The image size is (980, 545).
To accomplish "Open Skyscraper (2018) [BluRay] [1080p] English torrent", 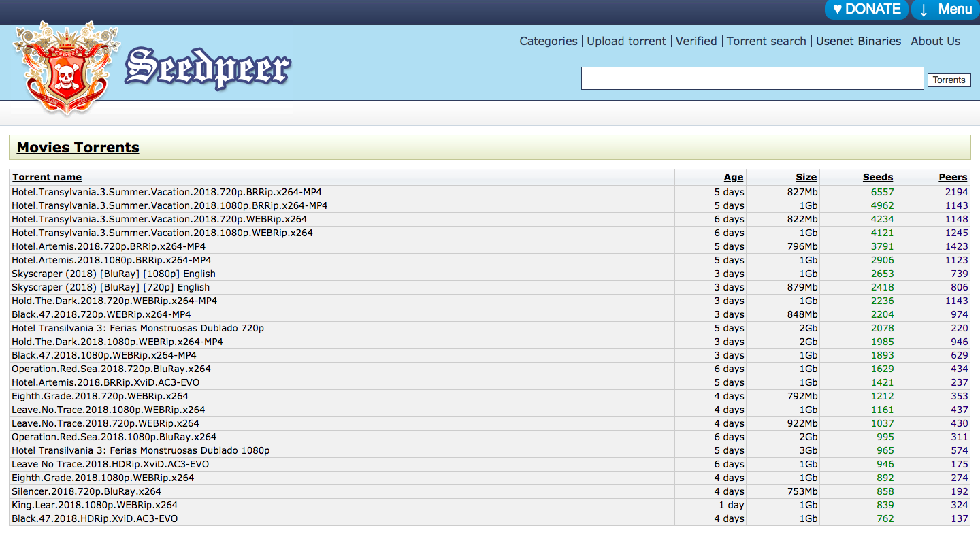I will [x=114, y=274].
